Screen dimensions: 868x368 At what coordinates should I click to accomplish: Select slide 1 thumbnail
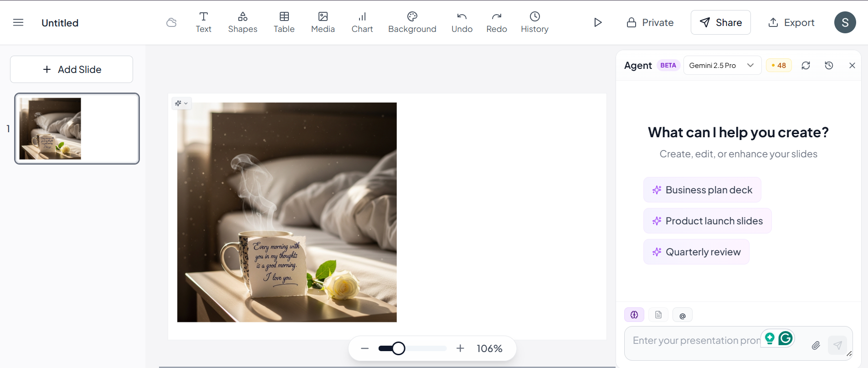(77, 129)
